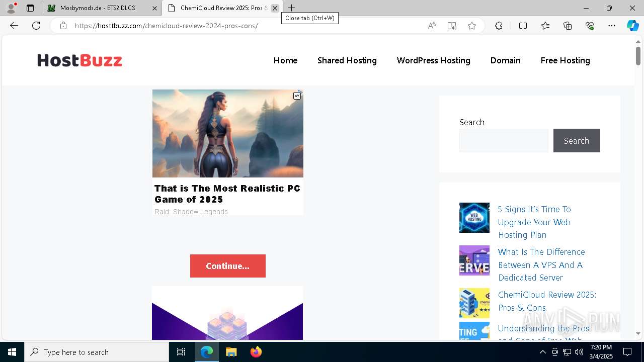Open Browser essentials
644x362 pixels.
click(590, 26)
